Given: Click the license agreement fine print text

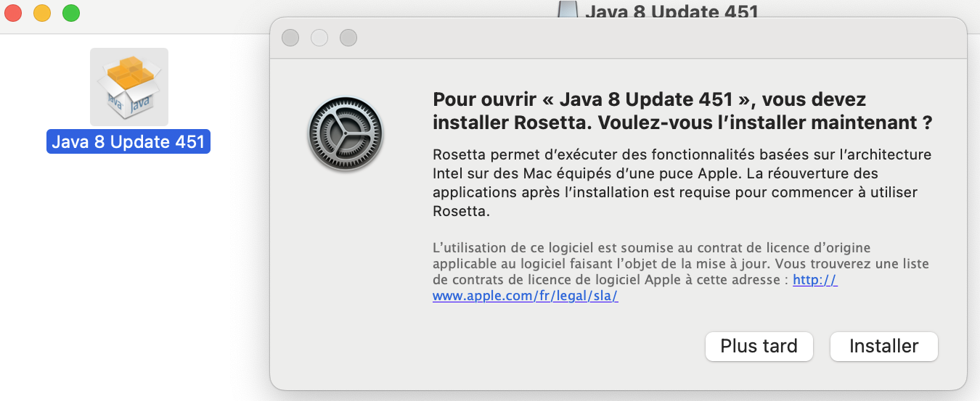Looking at the screenshot, I should point(681,272).
